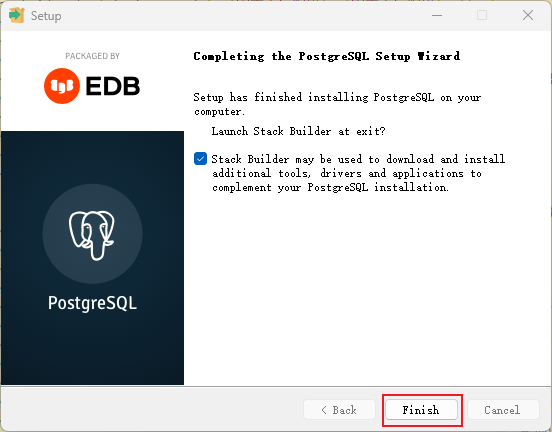Click the white PostgreSQL wordmark on banner
Viewport: 552px width, 432px height.
coord(92,303)
